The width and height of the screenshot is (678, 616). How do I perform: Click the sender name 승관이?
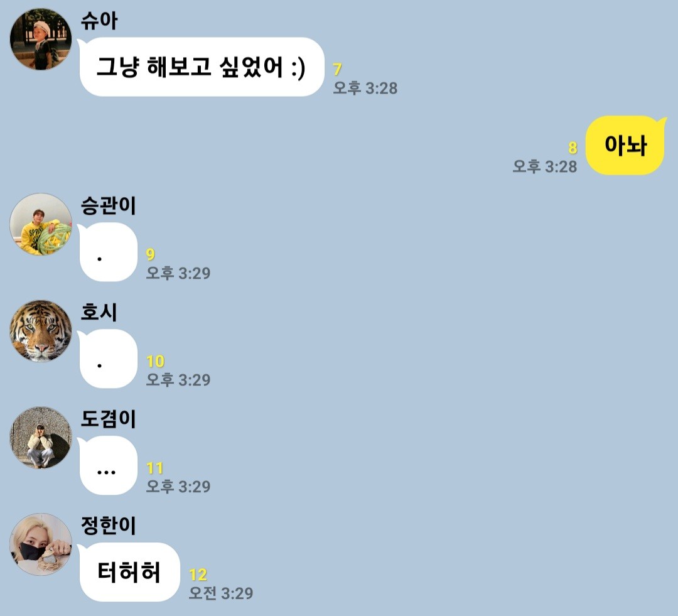(108, 205)
